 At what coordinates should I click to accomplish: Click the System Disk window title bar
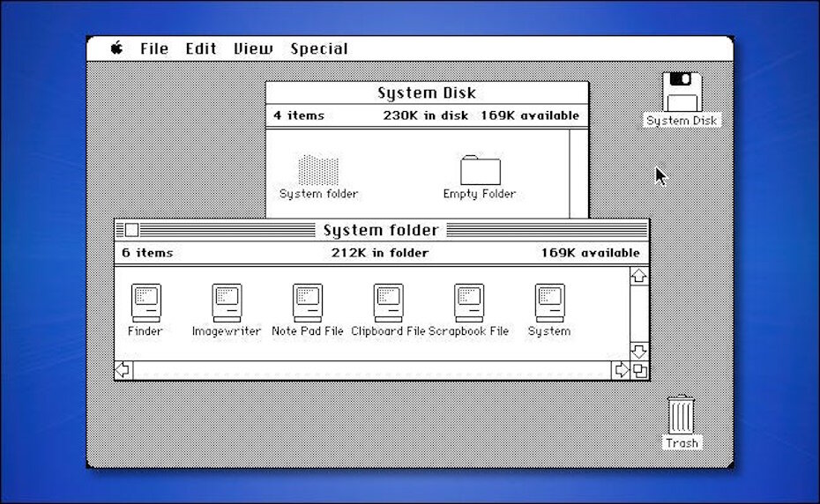[428, 93]
